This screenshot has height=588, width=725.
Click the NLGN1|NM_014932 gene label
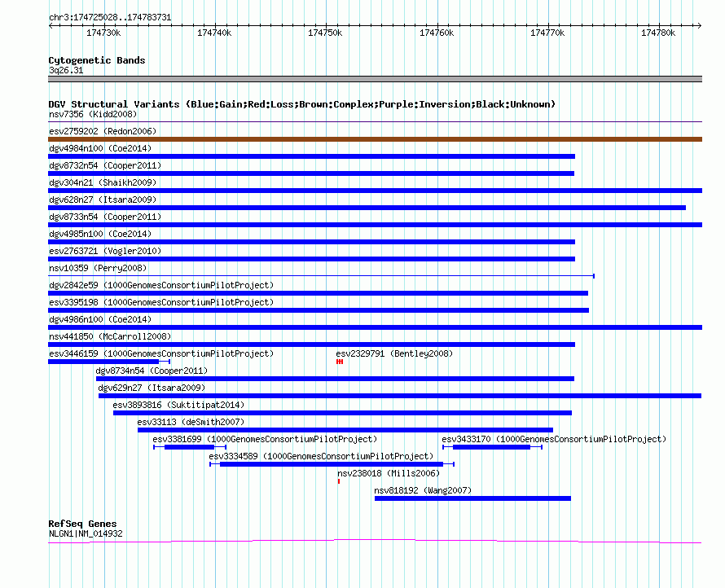tap(86, 533)
